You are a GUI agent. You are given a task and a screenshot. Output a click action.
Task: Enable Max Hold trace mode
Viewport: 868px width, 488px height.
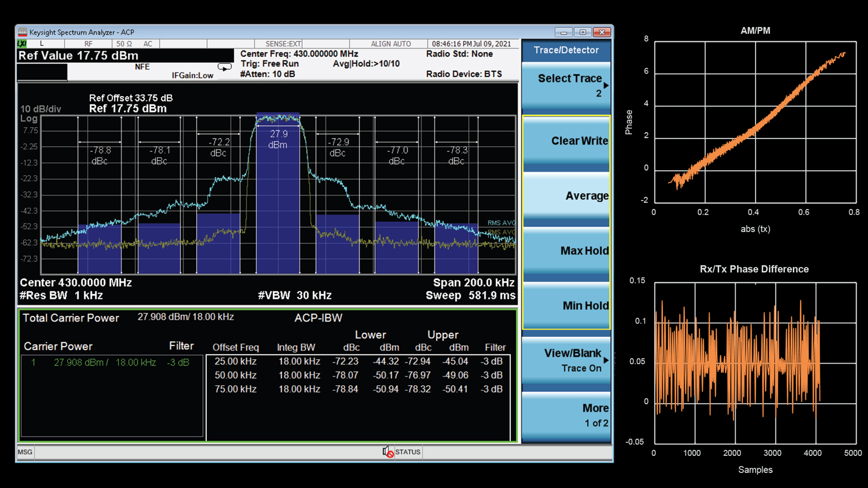click(x=566, y=251)
